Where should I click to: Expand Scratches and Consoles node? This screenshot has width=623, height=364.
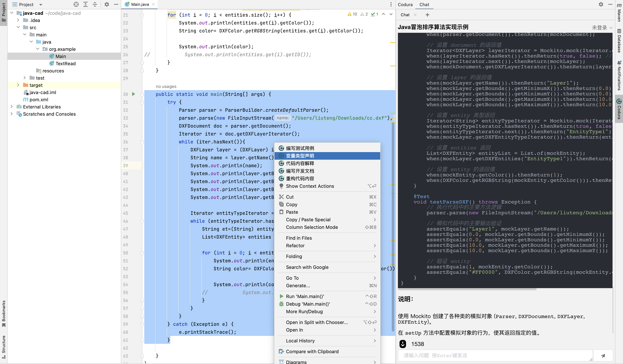tap(12, 114)
